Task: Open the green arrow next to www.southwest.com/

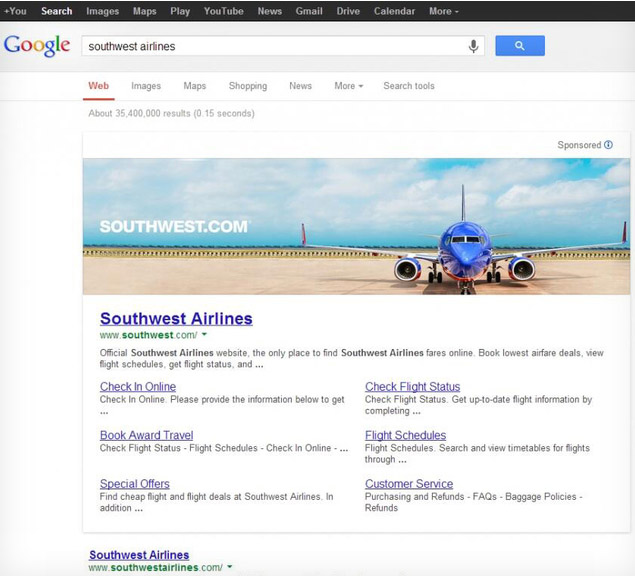Action: pos(205,335)
